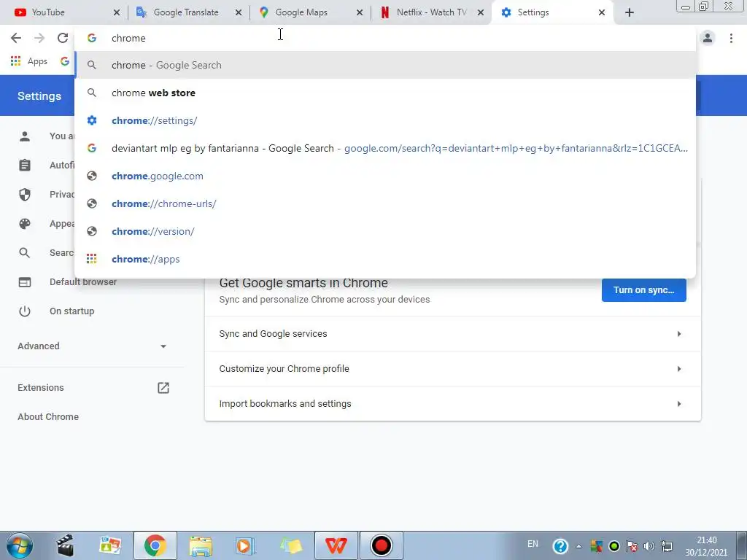The height and width of the screenshot is (560, 747).
Task: Reload the current page
Action: (x=63, y=38)
